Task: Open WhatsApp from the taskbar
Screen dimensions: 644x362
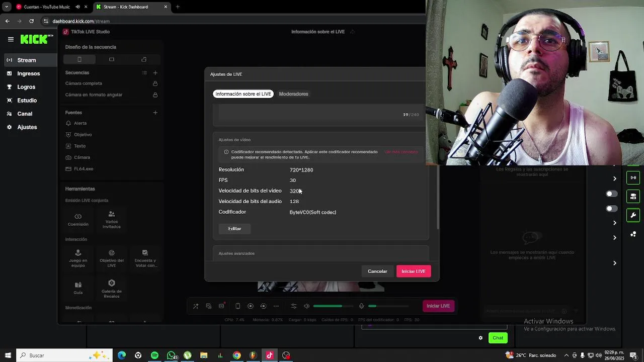Action: pos(171,355)
